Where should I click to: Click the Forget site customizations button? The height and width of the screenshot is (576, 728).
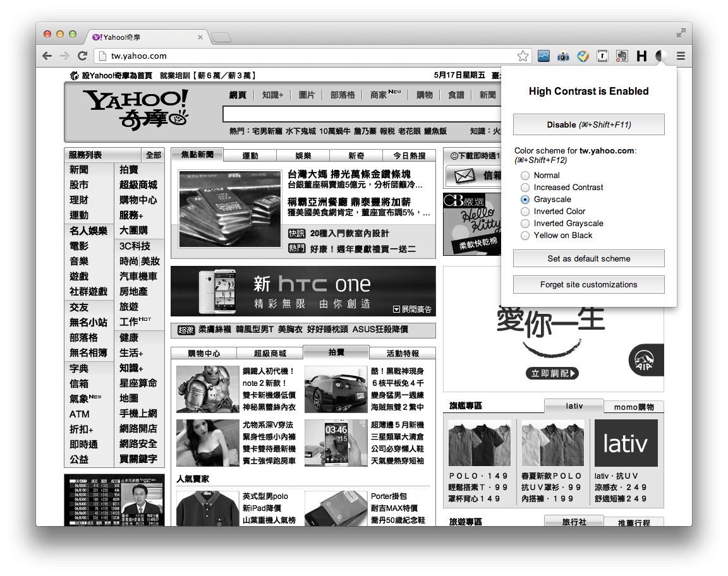[588, 285]
